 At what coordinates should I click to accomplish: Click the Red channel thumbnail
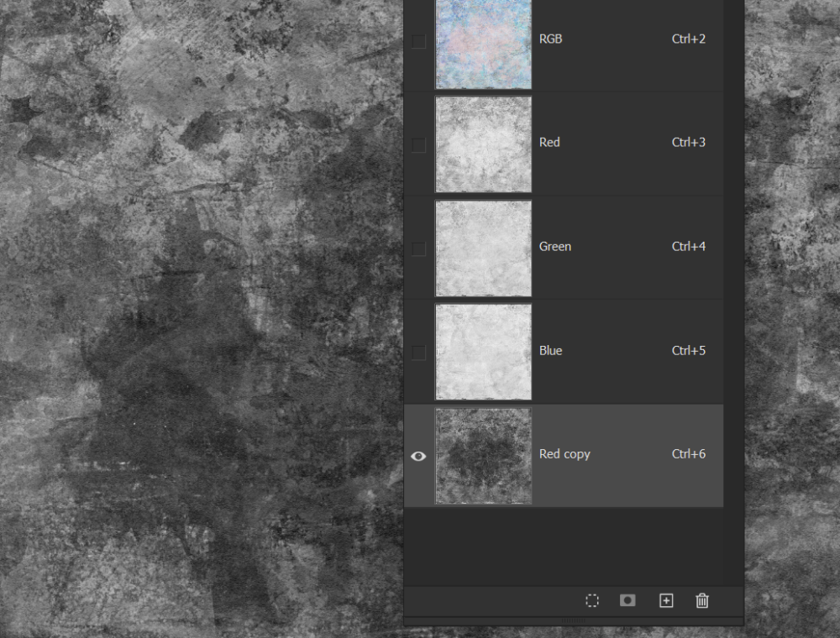tap(483, 144)
